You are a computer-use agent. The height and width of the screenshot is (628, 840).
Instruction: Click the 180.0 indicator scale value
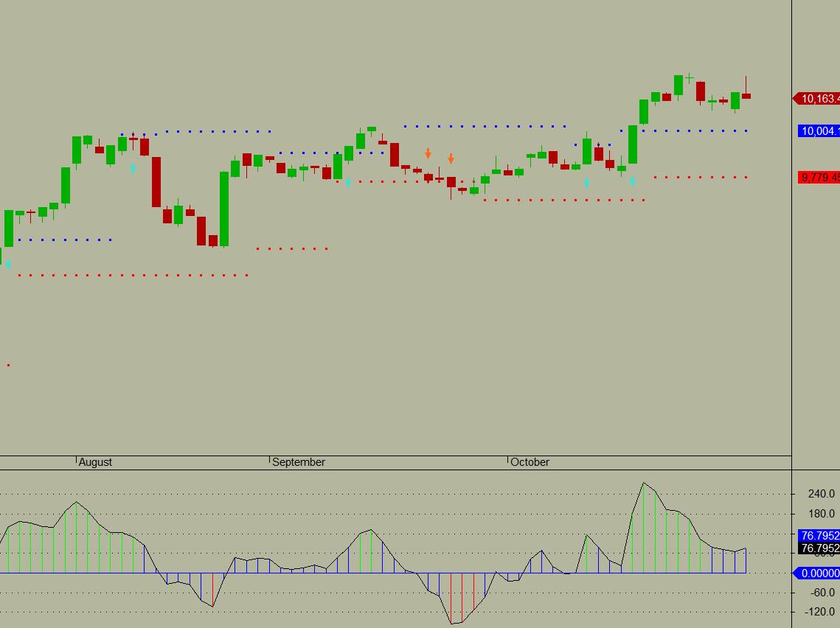tap(822, 514)
